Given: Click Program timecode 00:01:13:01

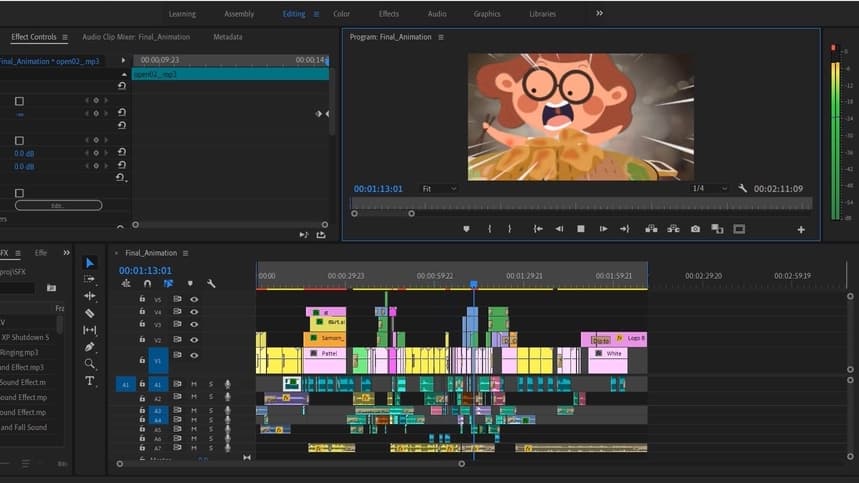Looking at the screenshot, I should (x=378, y=188).
